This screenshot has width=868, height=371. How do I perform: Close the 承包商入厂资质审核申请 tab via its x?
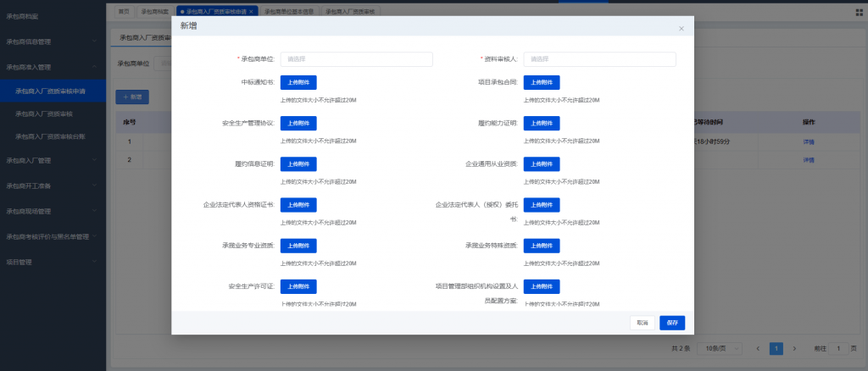pos(251,11)
